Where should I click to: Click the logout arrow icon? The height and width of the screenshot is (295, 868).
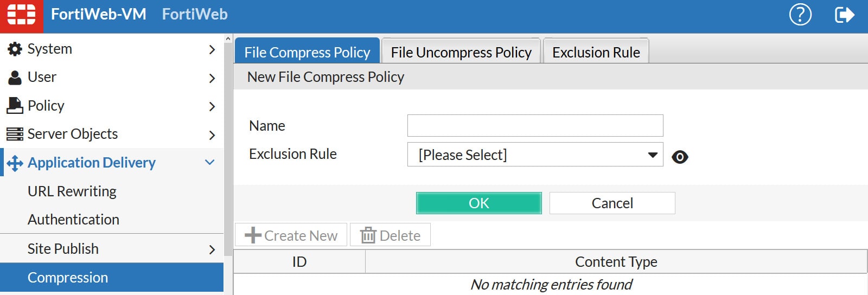844,15
